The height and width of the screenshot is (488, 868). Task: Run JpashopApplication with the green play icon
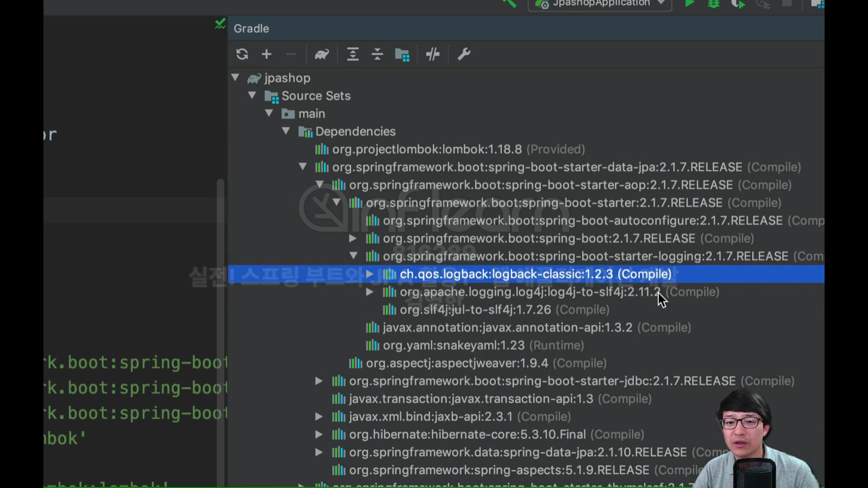click(689, 4)
